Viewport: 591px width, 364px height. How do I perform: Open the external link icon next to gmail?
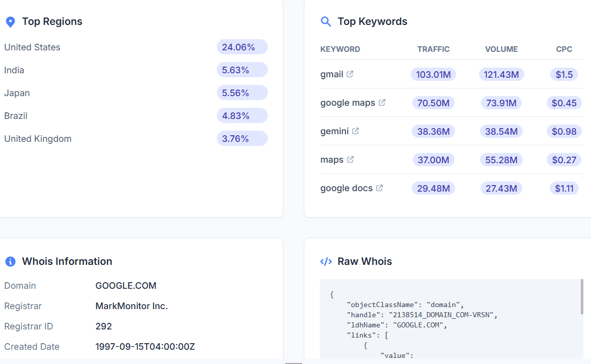pyautogui.click(x=350, y=74)
